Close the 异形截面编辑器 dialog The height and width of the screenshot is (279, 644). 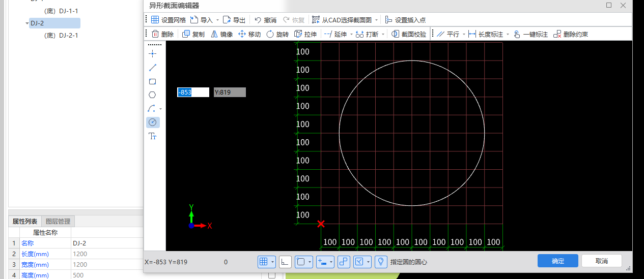click(623, 5)
